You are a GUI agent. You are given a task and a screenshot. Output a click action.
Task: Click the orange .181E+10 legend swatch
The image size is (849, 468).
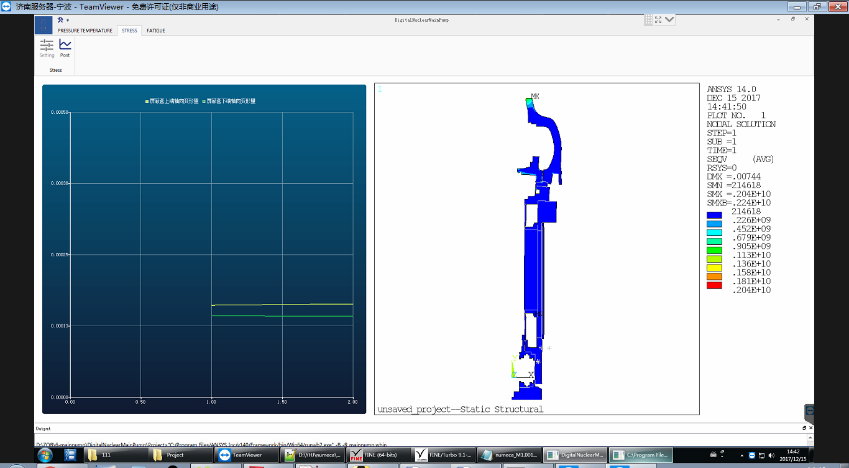tap(714, 277)
